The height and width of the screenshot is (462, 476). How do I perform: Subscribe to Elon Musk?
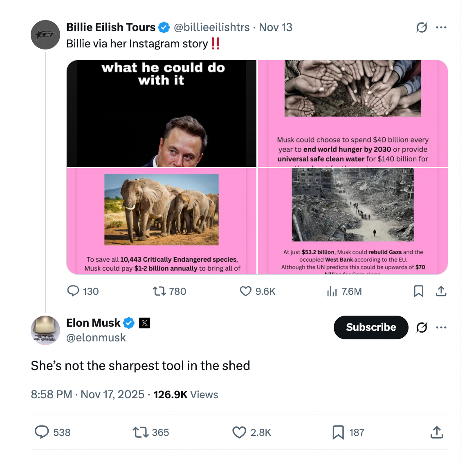click(370, 327)
